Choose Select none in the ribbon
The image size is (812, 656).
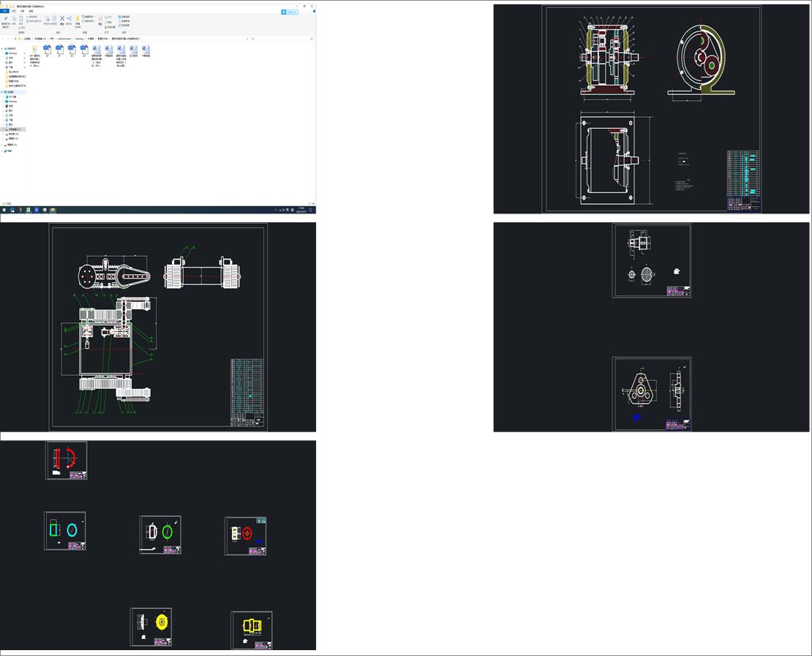[x=124, y=21]
